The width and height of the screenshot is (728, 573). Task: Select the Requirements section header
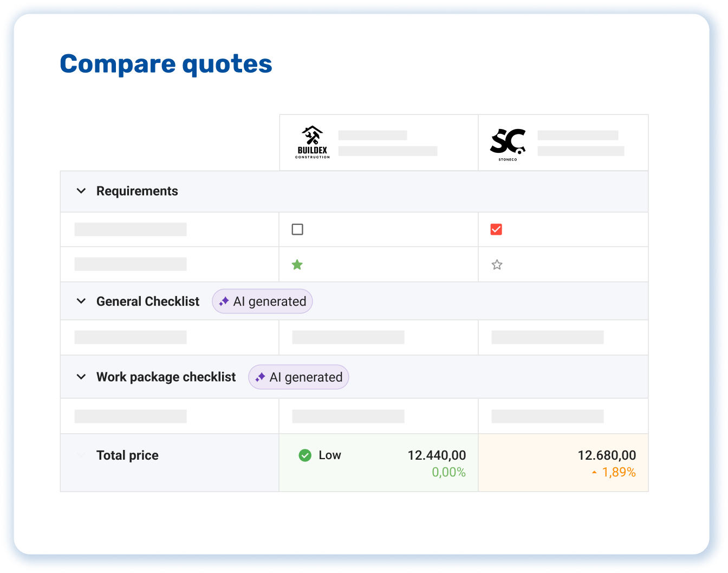137,191
